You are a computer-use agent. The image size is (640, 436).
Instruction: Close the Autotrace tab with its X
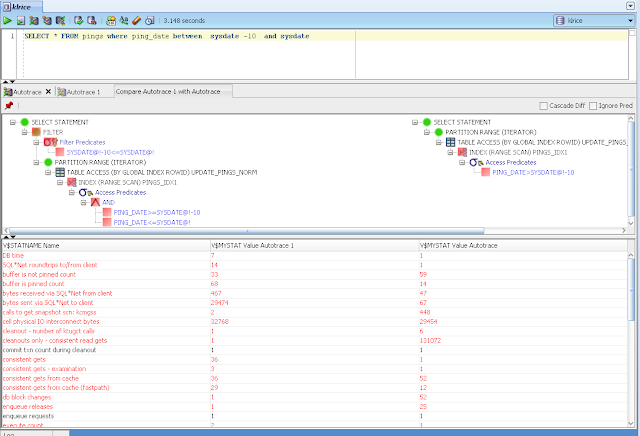pos(48,91)
